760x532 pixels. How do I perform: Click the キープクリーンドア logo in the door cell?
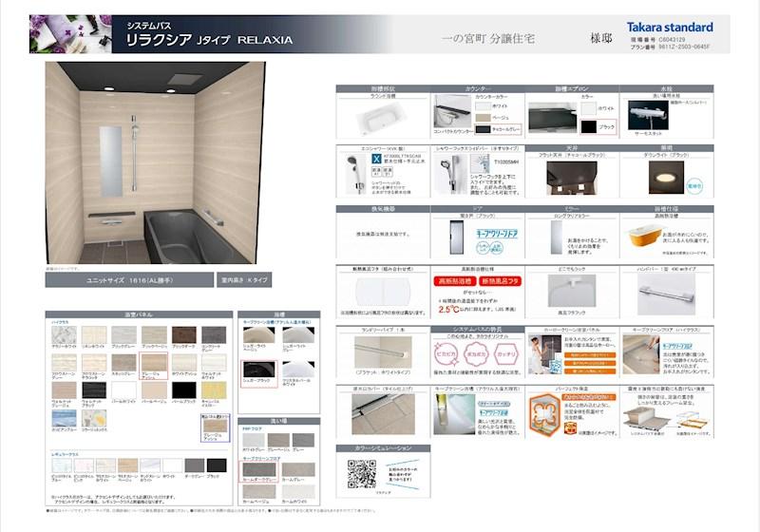tap(497, 234)
